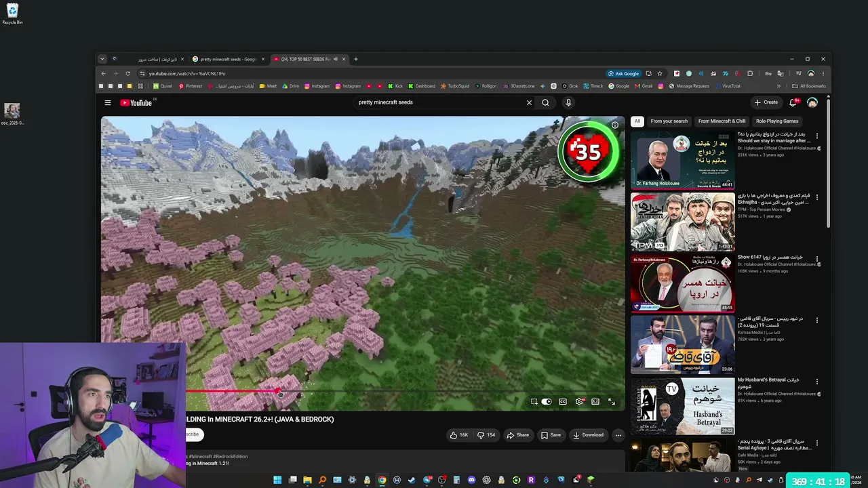Viewport: 868px width, 488px height.
Task: Open the video info card icon
Action: [x=614, y=125]
